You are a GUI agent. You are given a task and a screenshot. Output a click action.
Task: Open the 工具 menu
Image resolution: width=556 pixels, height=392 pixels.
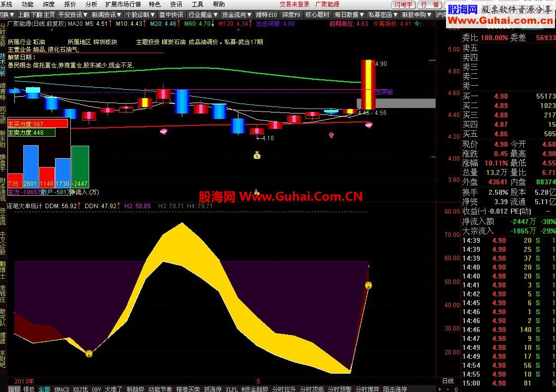coord(198,4)
